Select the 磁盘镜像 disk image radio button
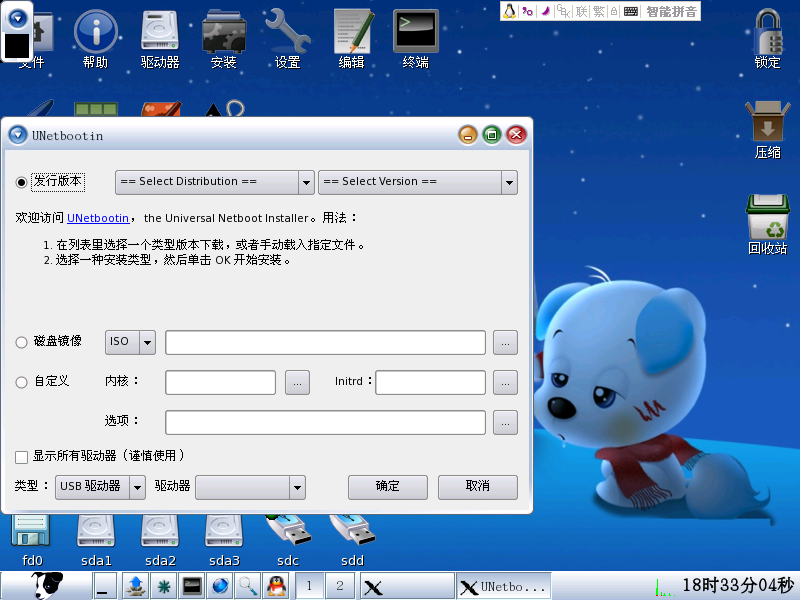Screen dimensions: 800x600 (21, 342)
